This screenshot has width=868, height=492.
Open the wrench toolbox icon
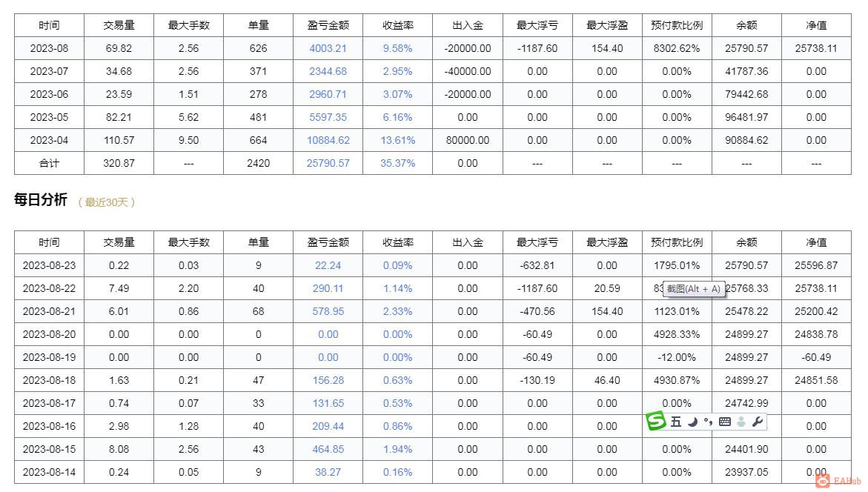pyautogui.click(x=757, y=422)
